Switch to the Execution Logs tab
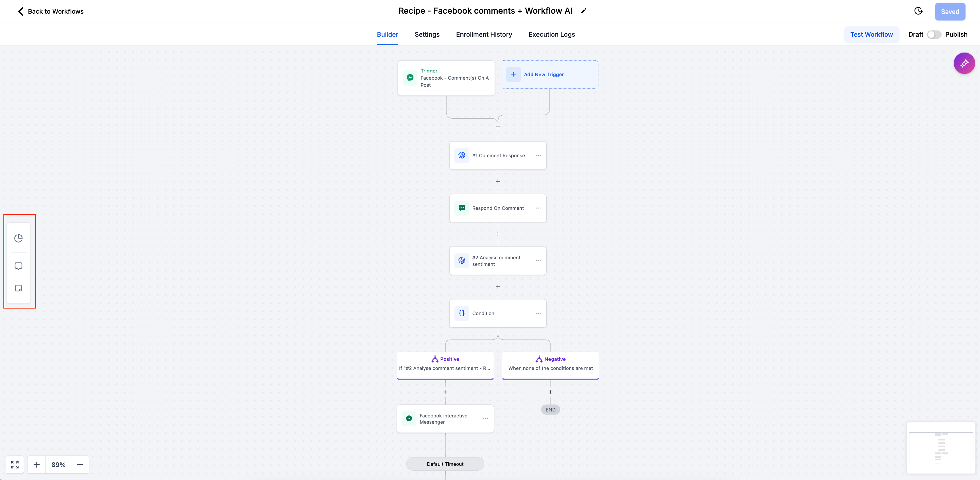Viewport: 980px width, 480px height. 551,34
